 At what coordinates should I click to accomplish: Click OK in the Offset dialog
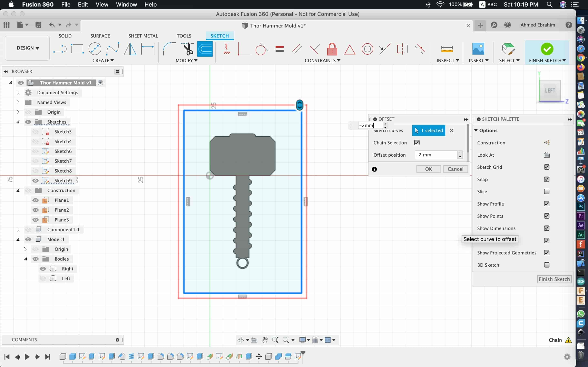tap(428, 169)
